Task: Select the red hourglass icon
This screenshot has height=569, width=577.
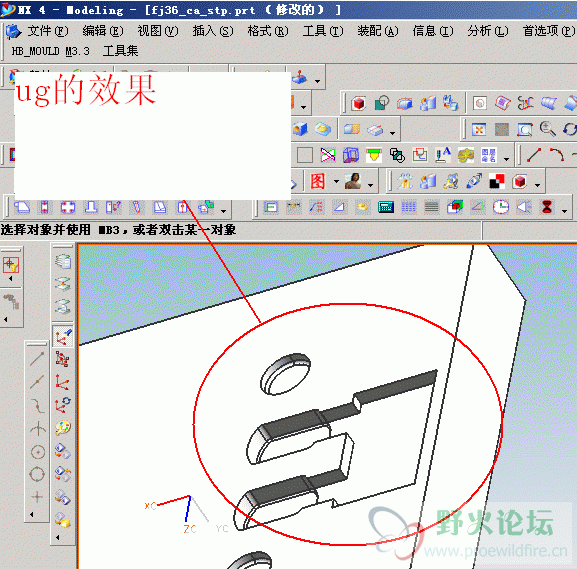Action: (x=547, y=207)
